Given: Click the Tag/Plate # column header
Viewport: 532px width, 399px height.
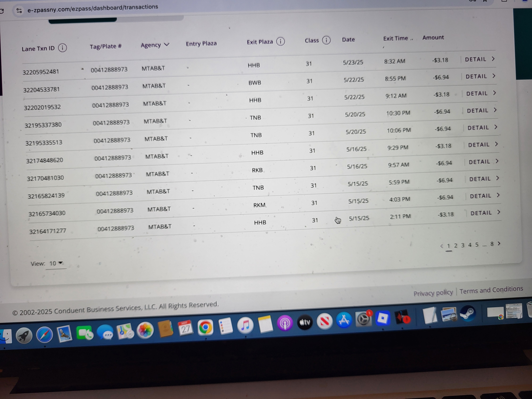Looking at the screenshot, I should [106, 46].
